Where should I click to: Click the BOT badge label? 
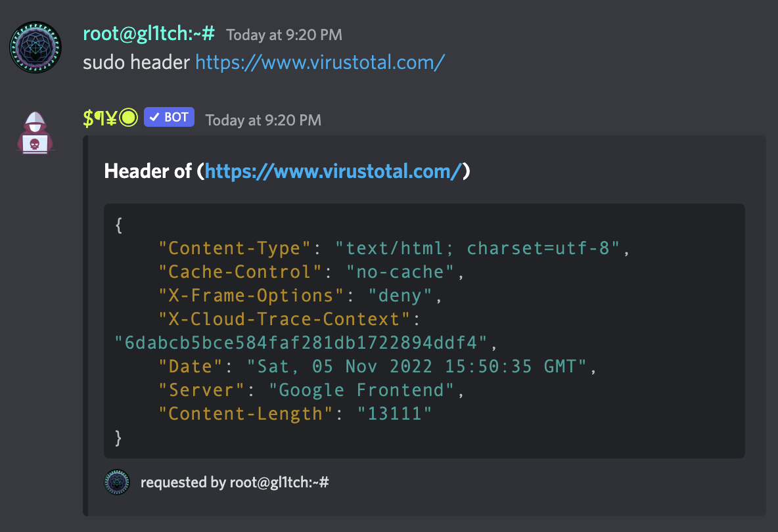[x=176, y=118]
